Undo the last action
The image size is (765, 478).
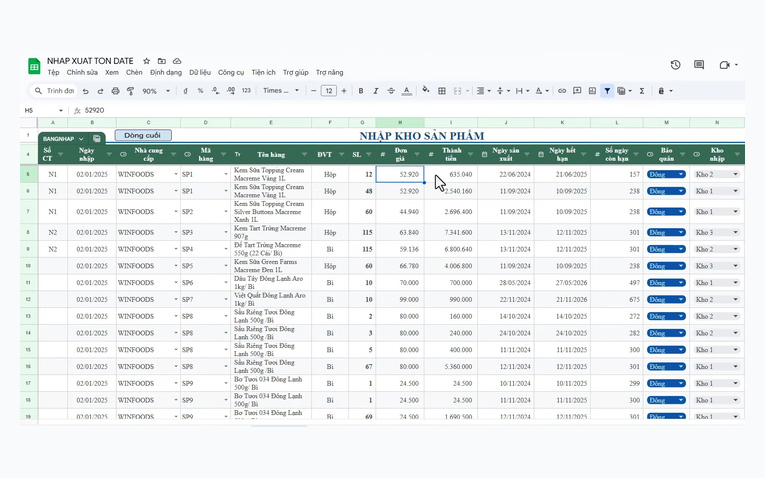[86, 91]
